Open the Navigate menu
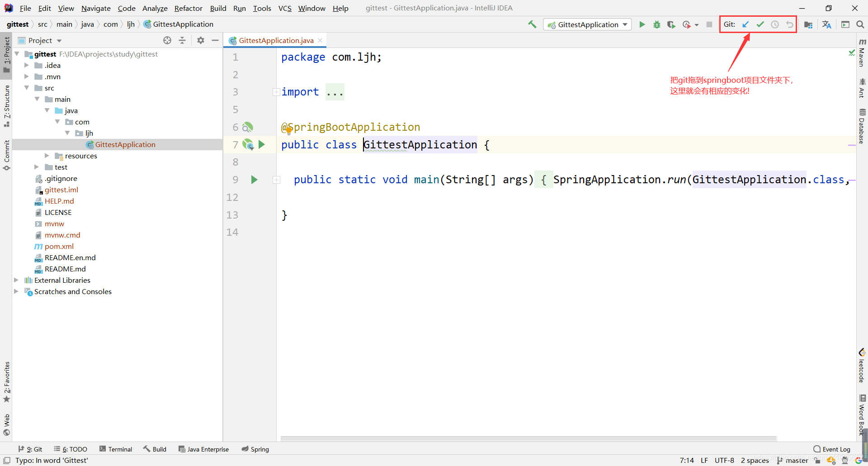The height and width of the screenshot is (466, 868). tap(96, 8)
